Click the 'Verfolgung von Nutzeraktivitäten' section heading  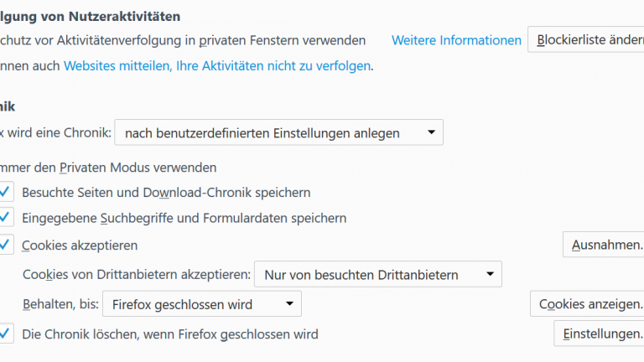[x=91, y=16]
